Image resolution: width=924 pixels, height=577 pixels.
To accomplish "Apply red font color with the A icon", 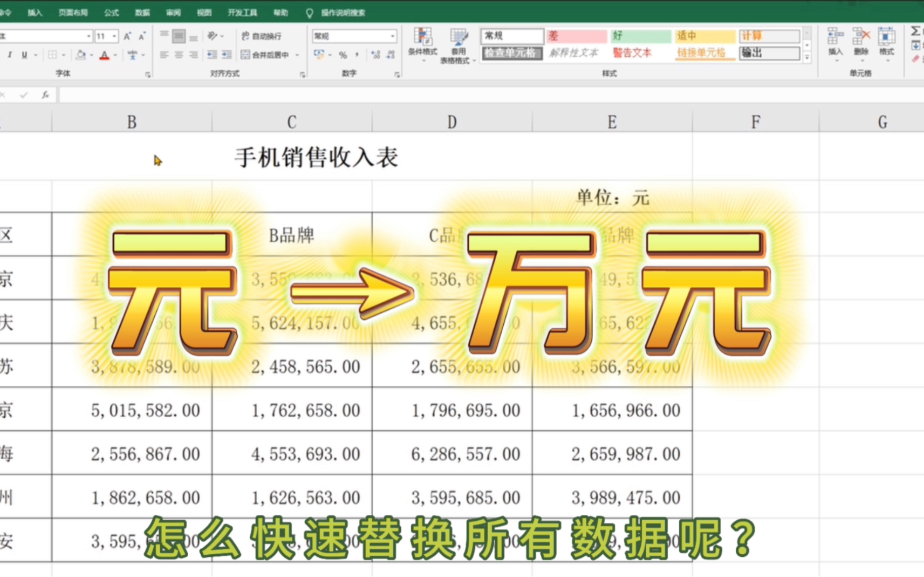I will [104, 55].
